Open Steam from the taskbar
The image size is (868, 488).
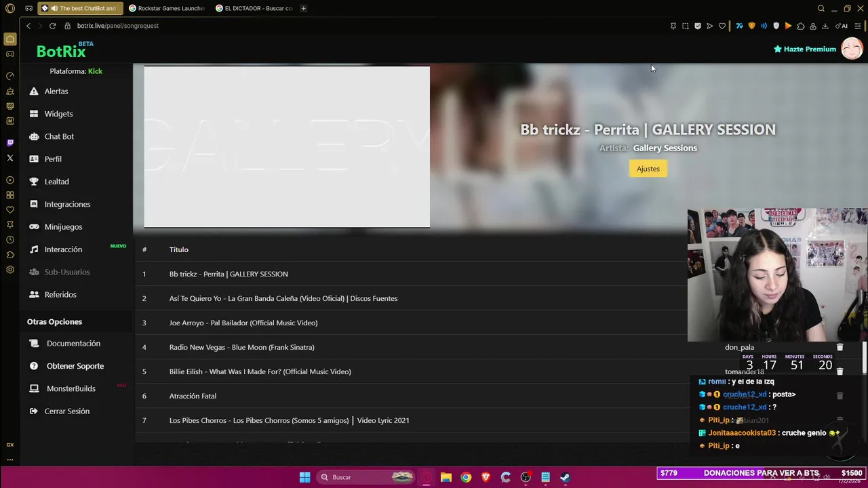565,477
